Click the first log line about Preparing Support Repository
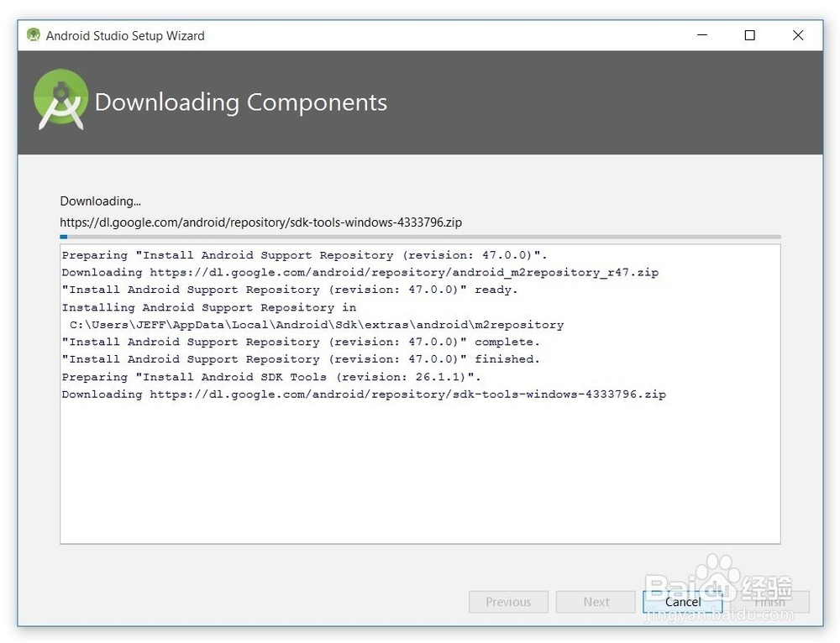Image resolution: width=840 pixels, height=643 pixels. pos(304,255)
